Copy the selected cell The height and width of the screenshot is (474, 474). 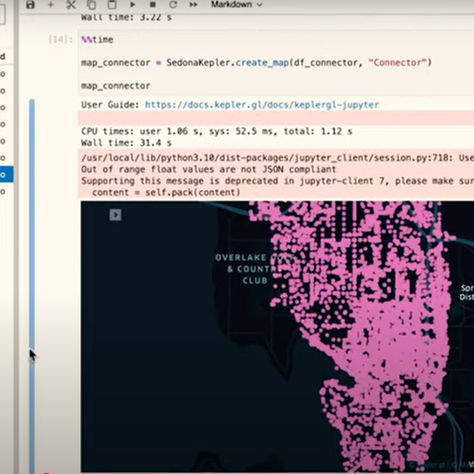[91, 5]
